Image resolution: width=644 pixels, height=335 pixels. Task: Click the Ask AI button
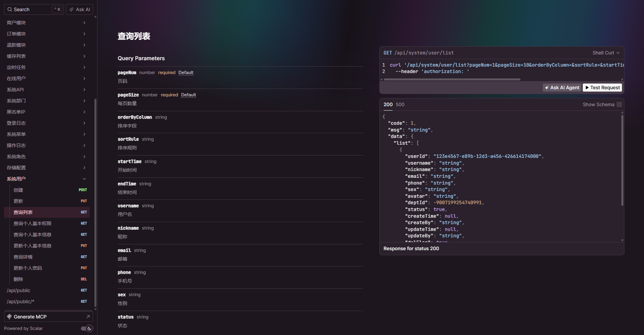point(80,9)
